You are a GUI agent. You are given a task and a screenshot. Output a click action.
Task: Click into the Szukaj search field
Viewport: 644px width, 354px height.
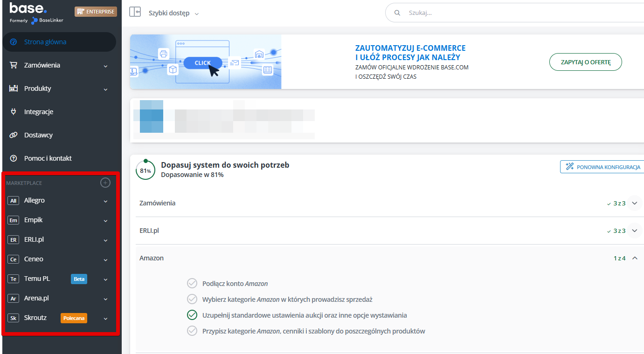click(513, 13)
